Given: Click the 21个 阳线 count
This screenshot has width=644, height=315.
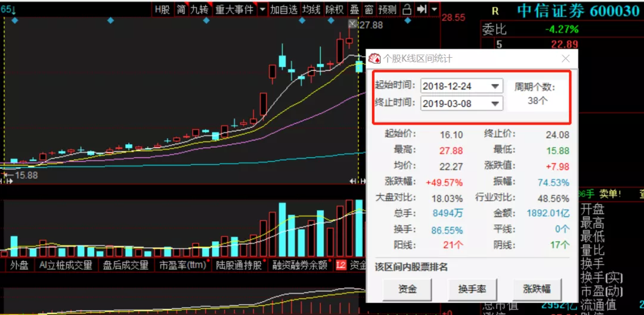Looking at the screenshot, I should (453, 245).
